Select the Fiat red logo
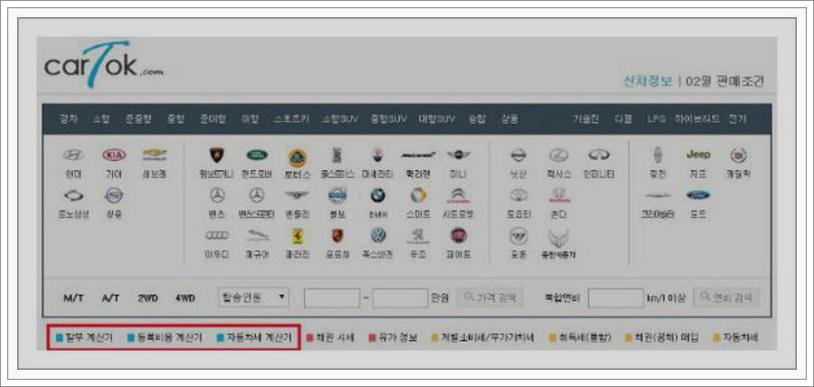 [458, 236]
